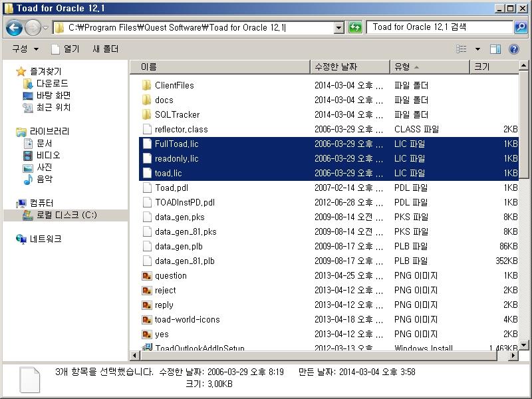This screenshot has height=399, width=532.
Task: Click the reflector.class file icon
Action: (147, 129)
